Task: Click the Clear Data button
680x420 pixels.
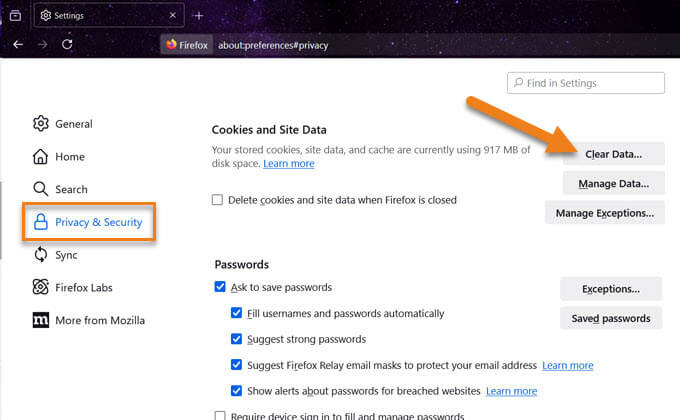Action: 613,154
